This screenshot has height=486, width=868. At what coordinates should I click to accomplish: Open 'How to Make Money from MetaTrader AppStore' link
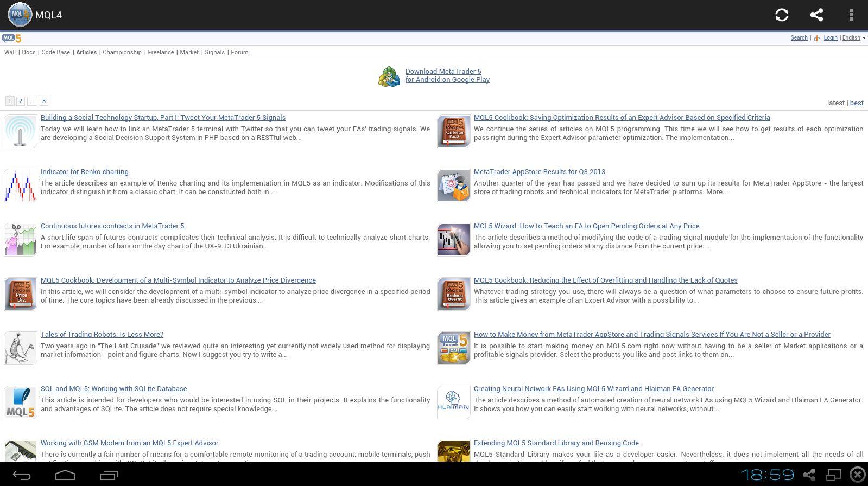tap(652, 334)
